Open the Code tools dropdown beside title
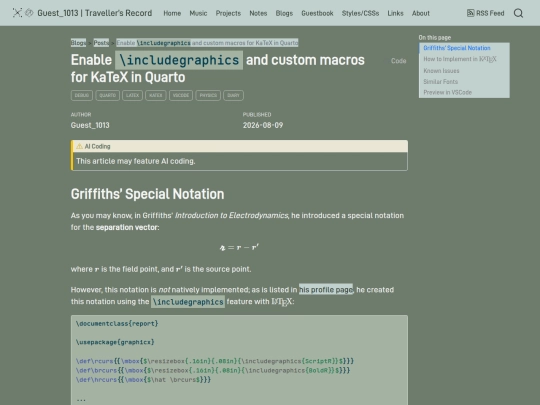Screen dimensions: 540x405 coord(398,61)
